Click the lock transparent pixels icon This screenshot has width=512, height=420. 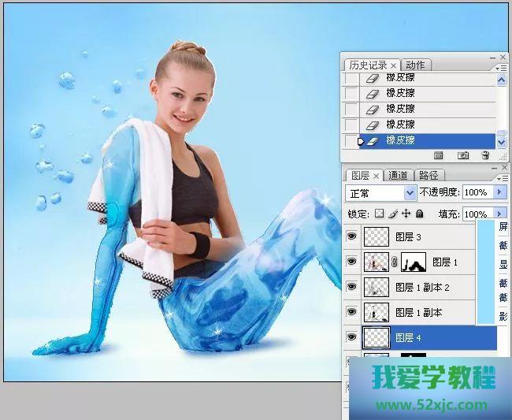[379, 214]
